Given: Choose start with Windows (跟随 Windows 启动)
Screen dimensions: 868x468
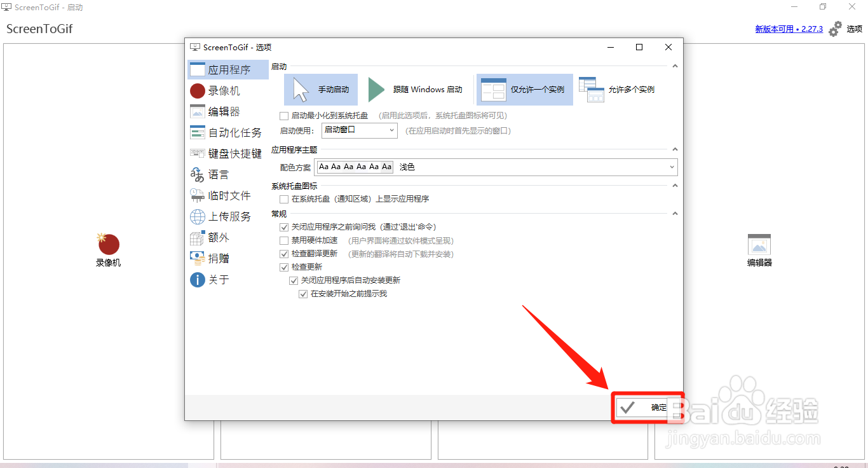Looking at the screenshot, I should point(417,90).
